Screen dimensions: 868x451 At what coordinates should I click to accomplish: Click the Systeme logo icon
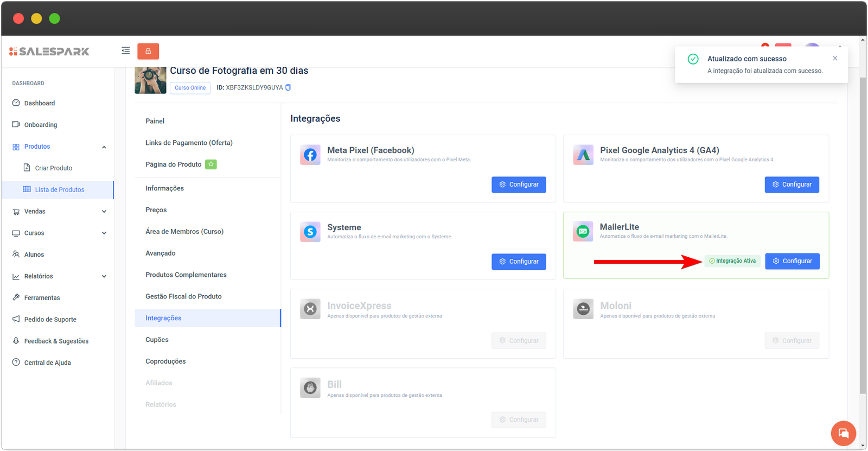310,232
